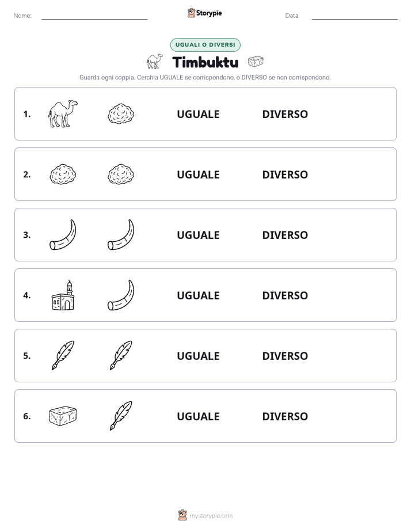The width and height of the screenshot is (411, 532).
Task: Select the mosque building picture in row 4
Action: 63,295
